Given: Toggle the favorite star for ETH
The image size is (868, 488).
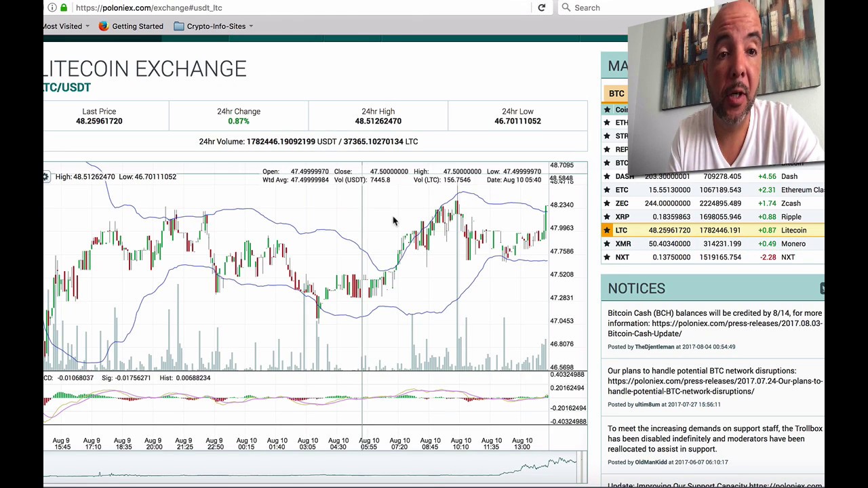Looking at the screenshot, I should click(607, 123).
